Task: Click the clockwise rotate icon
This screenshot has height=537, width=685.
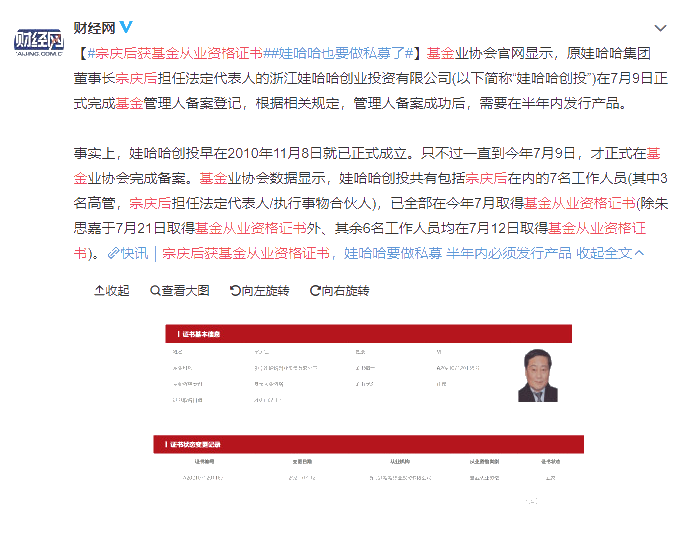Action: [315, 291]
